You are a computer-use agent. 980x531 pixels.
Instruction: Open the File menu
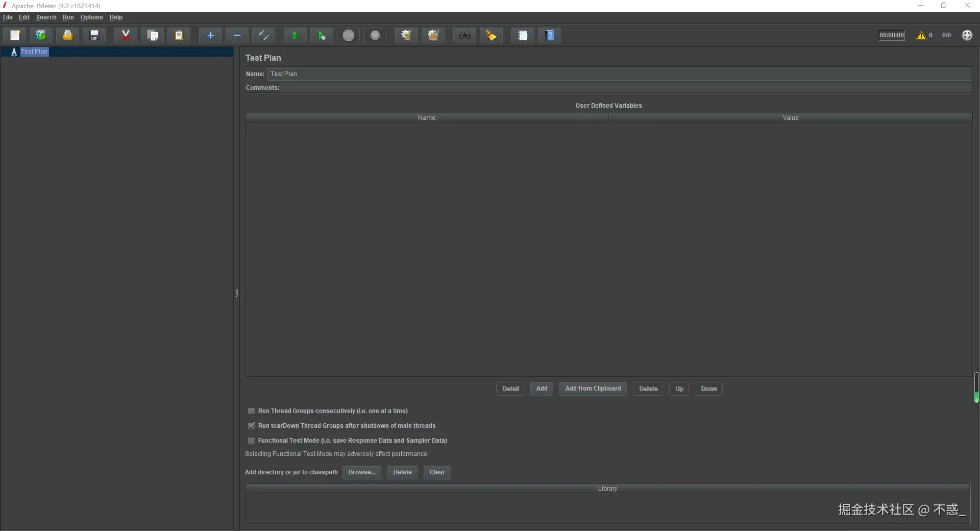coord(8,17)
